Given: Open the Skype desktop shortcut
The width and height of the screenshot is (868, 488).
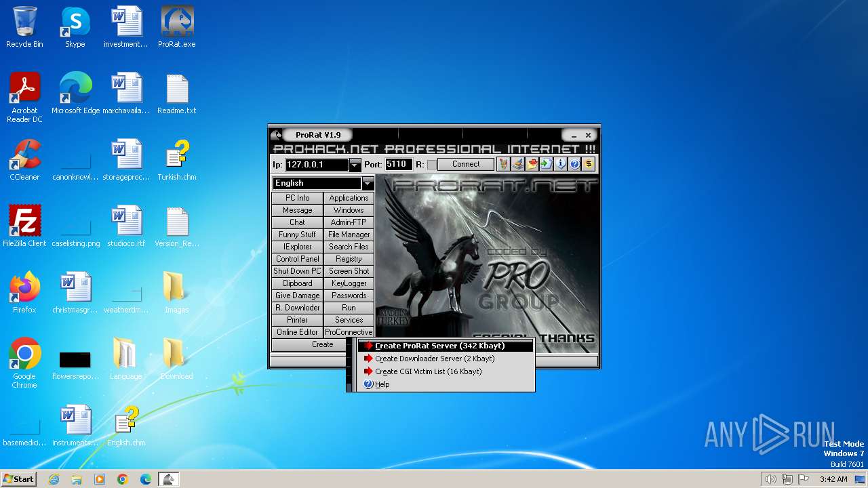Looking at the screenshot, I should pyautogui.click(x=75, y=28).
